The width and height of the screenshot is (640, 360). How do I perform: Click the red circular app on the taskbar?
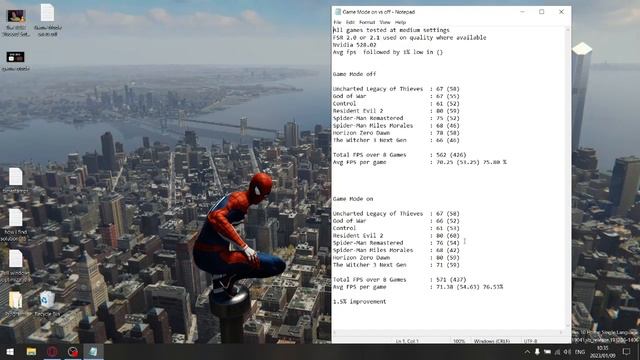(x=52, y=352)
